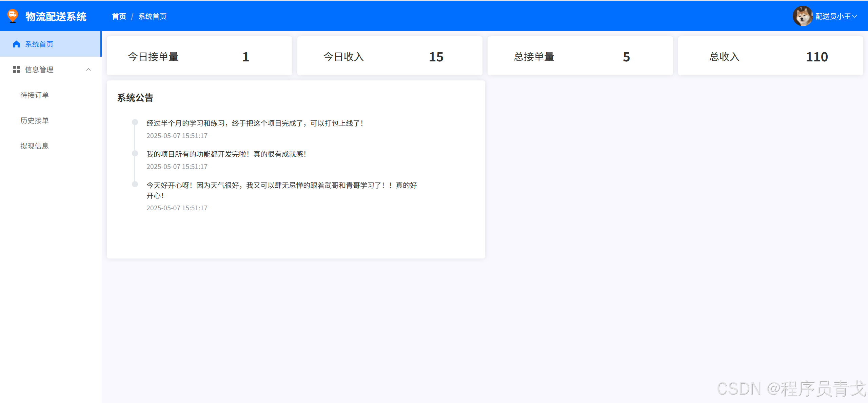Viewport: 868px width, 403px height.
Task: Open the 配送员小王 account menu
Action: click(833, 16)
